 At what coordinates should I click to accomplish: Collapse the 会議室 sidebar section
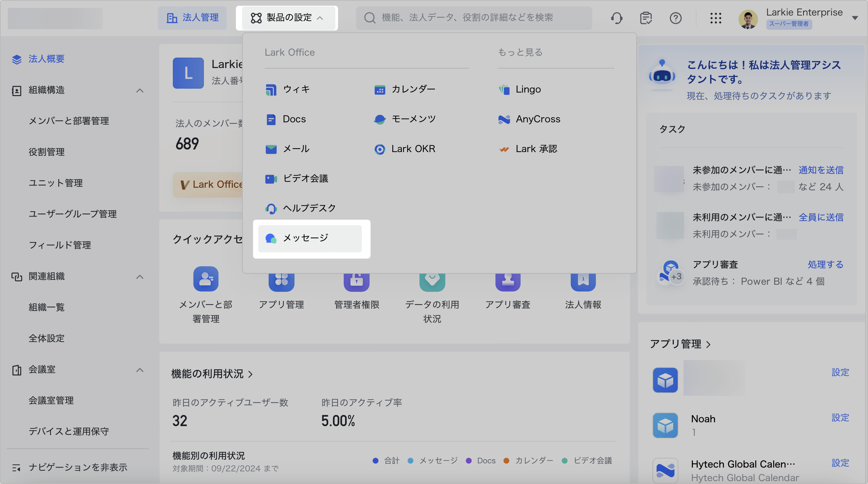pyautogui.click(x=140, y=370)
